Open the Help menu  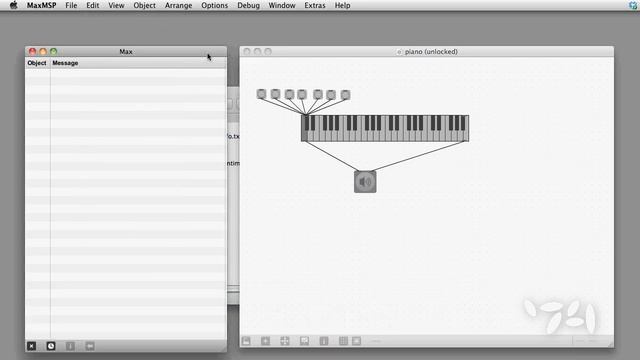point(342,5)
